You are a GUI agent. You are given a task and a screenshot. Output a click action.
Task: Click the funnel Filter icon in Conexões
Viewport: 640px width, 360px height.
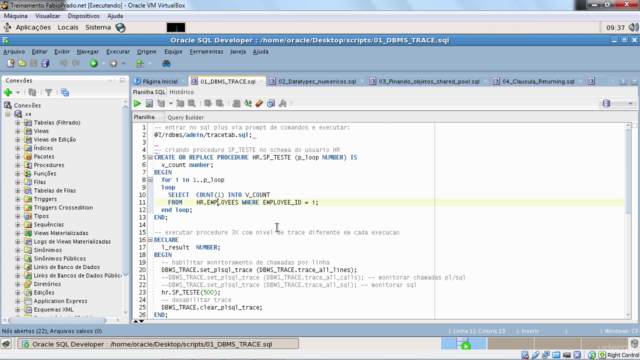point(49,92)
